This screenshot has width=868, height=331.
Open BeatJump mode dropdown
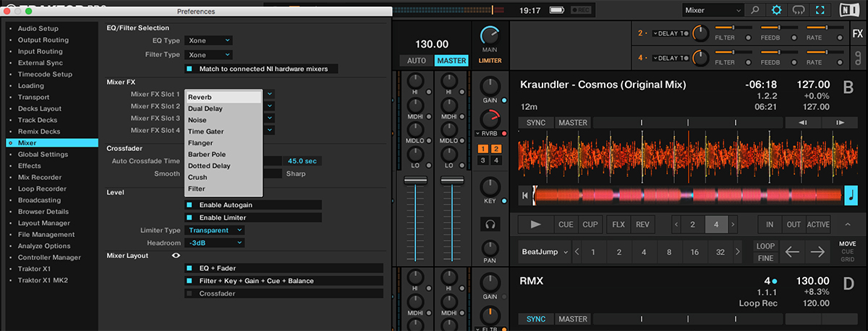[543, 252]
